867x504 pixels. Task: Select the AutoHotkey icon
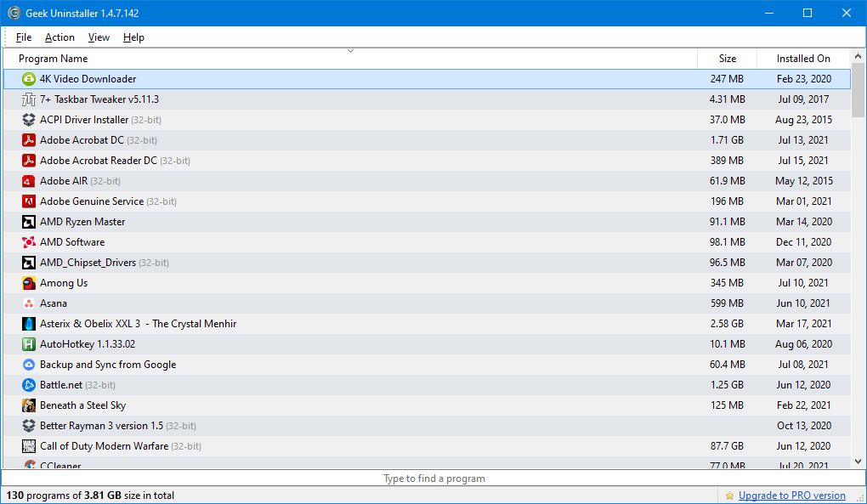point(29,344)
